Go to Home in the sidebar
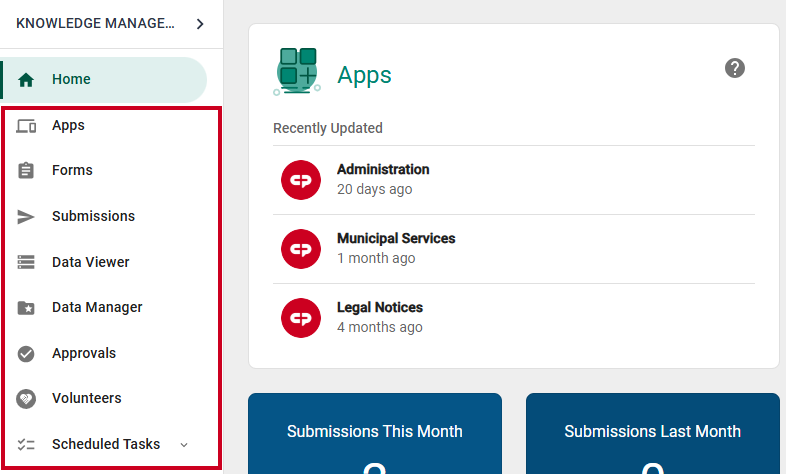The width and height of the screenshot is (786, 474). [x=103, y=80]
